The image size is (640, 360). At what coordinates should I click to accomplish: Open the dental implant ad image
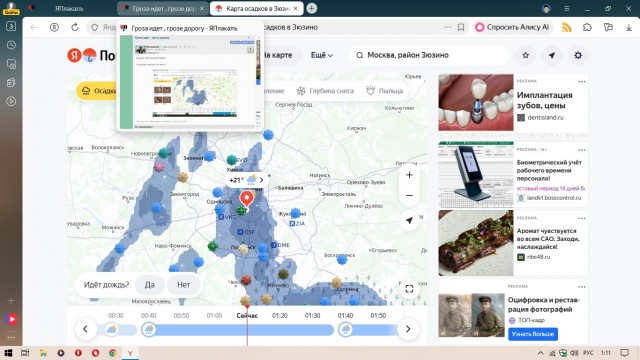(x=476, y=102)
